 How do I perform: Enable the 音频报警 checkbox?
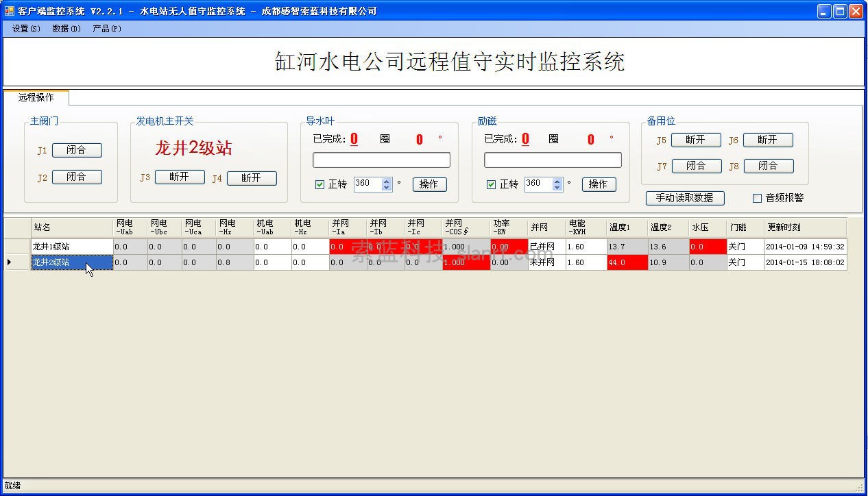tap(758, 198)
